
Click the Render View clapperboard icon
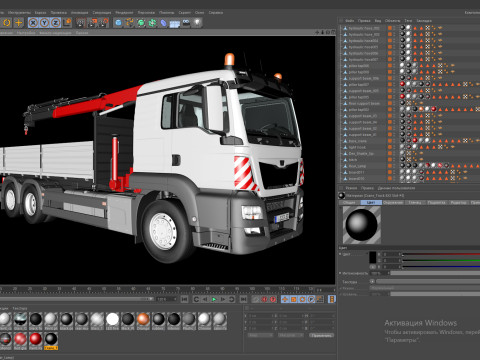pyautogui.click(x=81, y=23)
